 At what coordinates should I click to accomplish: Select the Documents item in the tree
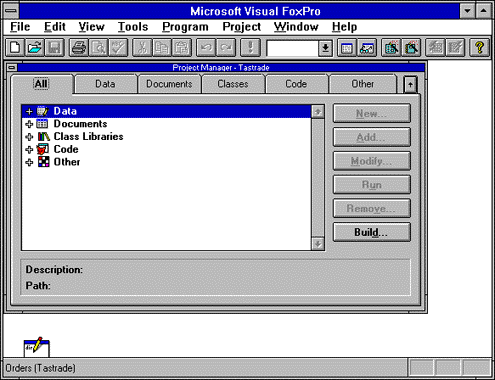click(x=80, y=124)
